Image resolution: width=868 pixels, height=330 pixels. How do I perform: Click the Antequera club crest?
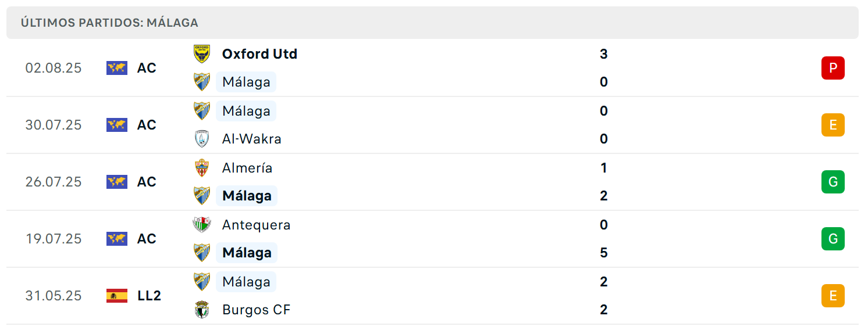pyautogui.click(x=201, y=225)
